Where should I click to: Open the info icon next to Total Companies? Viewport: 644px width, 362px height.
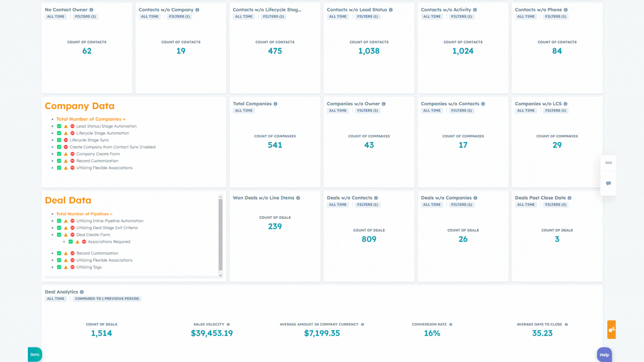coord(275,104)
